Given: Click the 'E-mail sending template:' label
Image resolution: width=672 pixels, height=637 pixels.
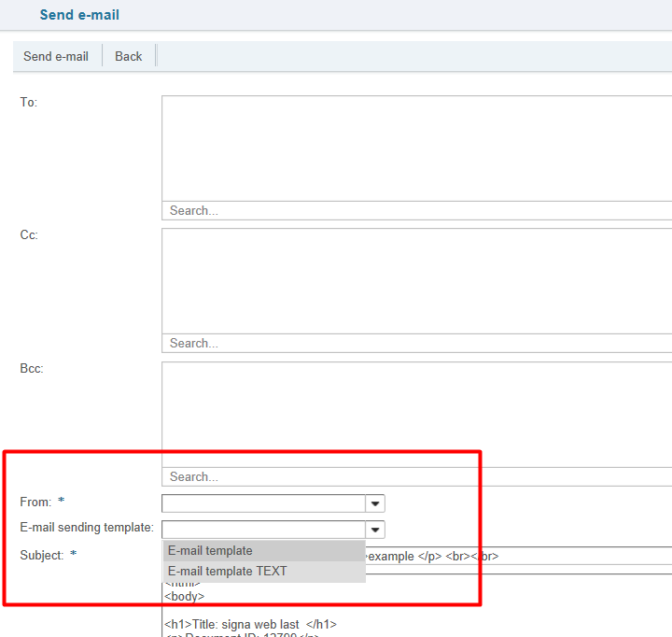Looking at the screenshot, I should 87,529.
